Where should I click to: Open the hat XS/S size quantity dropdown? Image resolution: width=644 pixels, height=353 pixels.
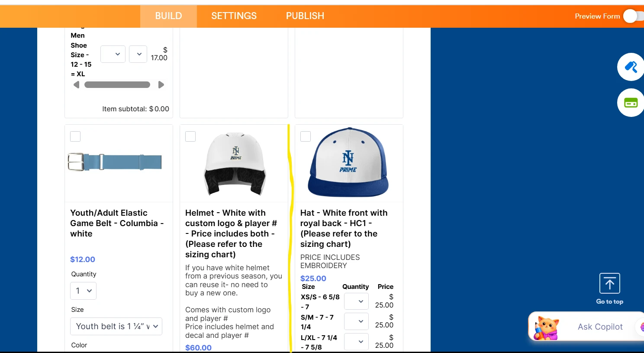coord(356,301)
